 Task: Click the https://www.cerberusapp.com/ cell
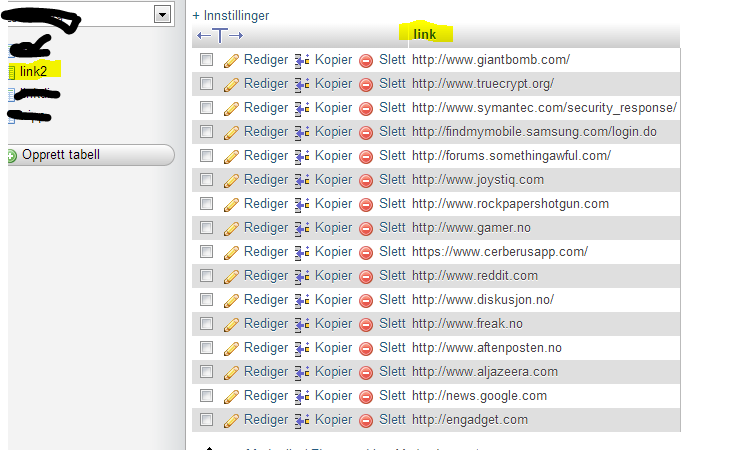coord(500,252)
